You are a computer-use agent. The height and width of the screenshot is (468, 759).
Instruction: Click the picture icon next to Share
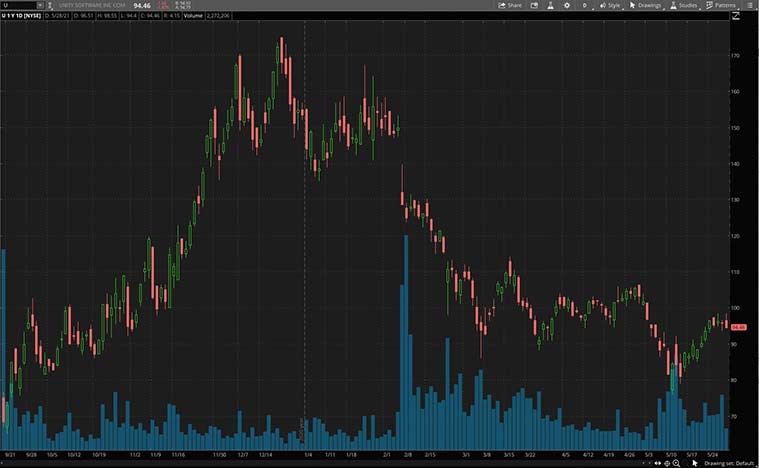(x=534, y=5)
